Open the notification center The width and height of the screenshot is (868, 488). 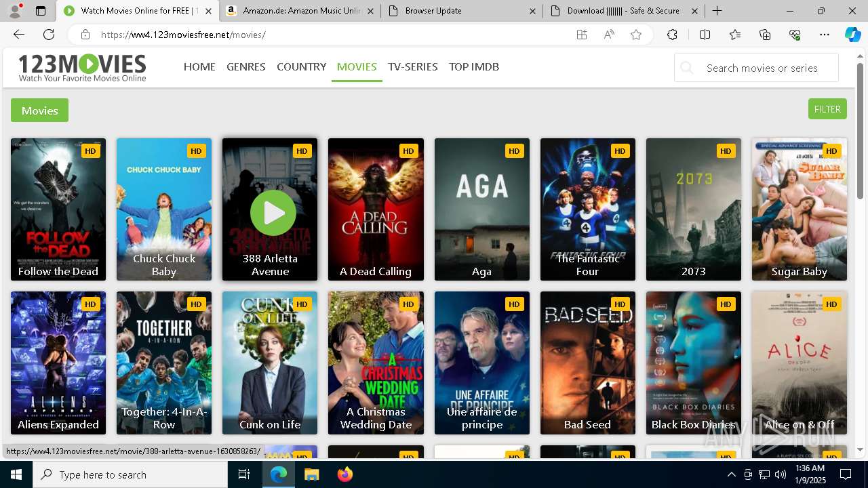pyautogui.click(x=846, y=474)
